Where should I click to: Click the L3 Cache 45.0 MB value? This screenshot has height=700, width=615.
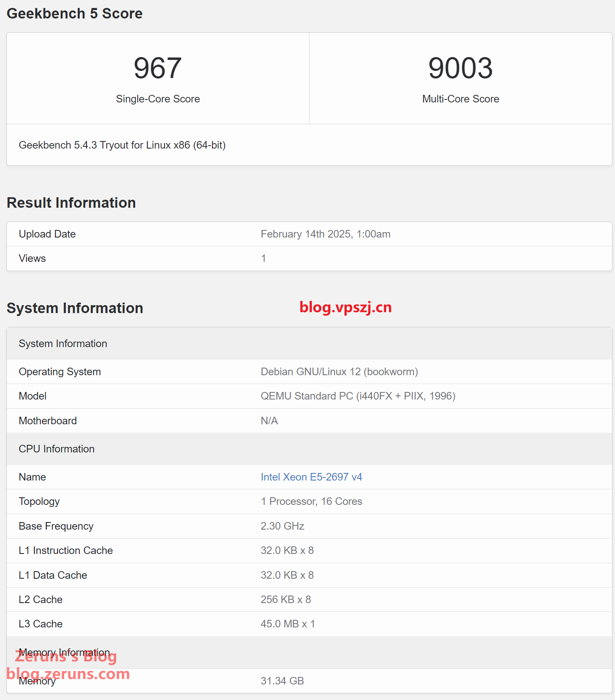coord(288,624)
